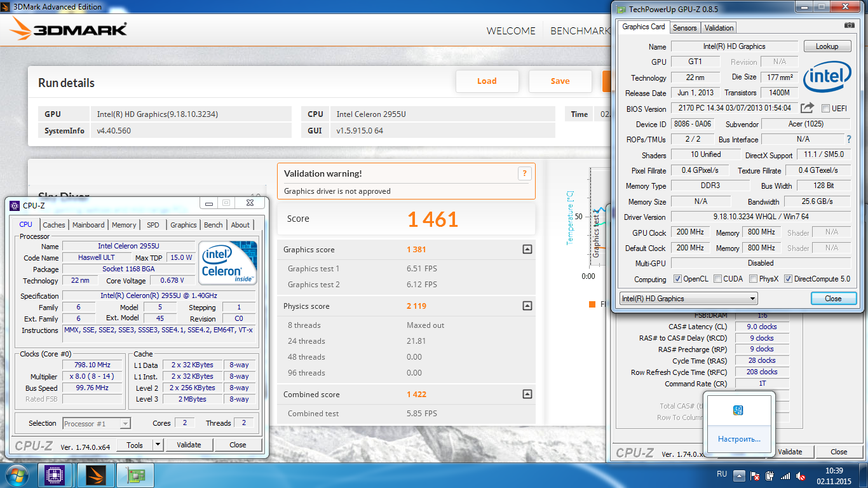Open the Processor #1 selection dropdown

pos(97,423)
